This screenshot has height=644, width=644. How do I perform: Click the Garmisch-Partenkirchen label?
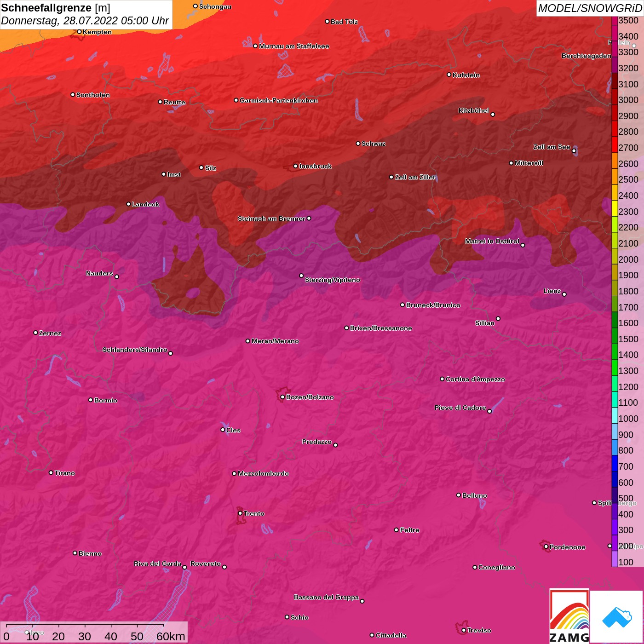pos(279,100)
